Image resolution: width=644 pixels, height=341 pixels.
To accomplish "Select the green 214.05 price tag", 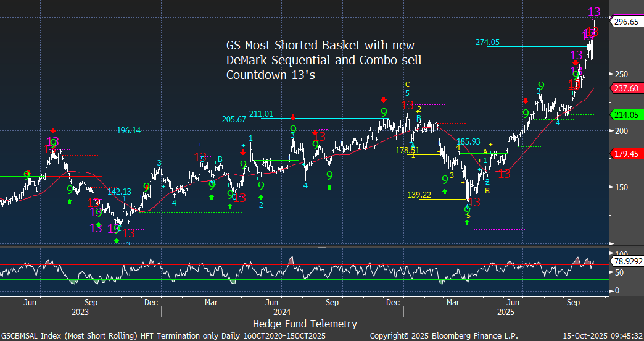I will (626, 115).
